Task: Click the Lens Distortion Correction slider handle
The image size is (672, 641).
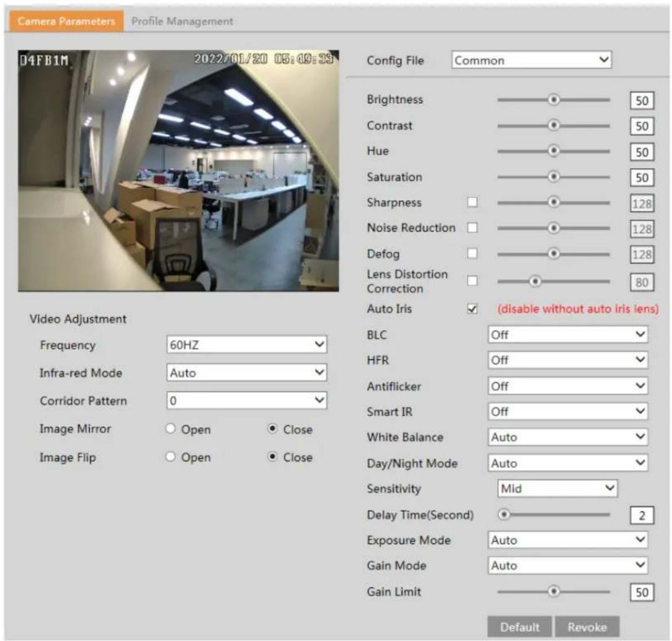Action: click(535, 282)
